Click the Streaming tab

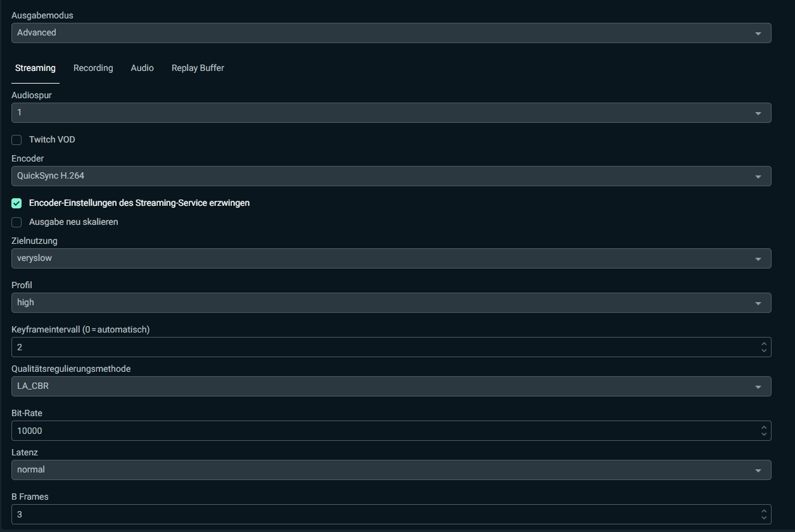click(x=35, y=68)
